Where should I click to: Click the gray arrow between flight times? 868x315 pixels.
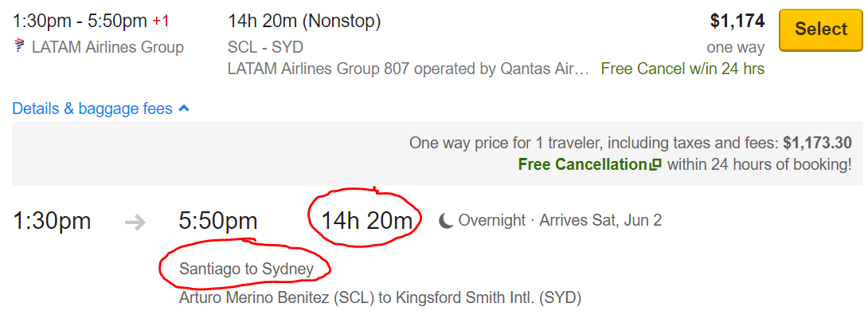135,222
